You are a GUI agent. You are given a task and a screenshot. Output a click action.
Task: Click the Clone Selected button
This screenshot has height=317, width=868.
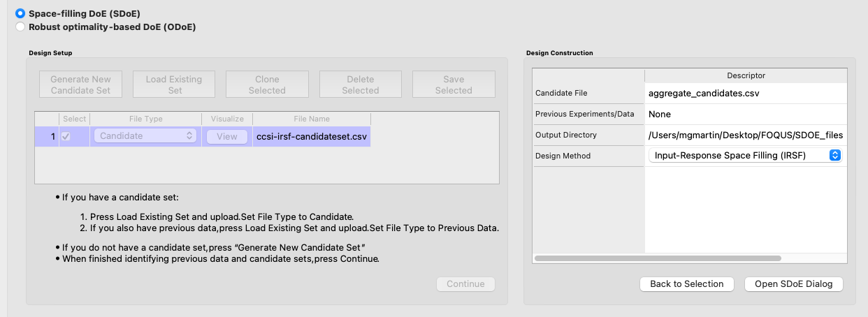(x=267, y=84)
